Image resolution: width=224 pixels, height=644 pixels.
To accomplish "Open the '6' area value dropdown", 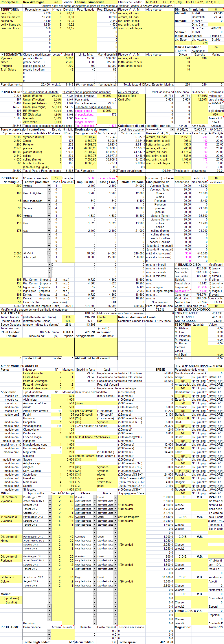I will [222, 107].
